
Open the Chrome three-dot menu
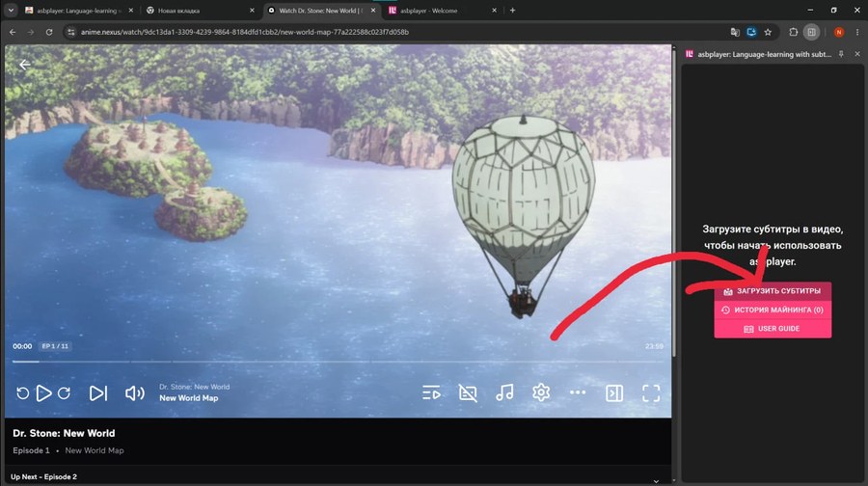857,32
